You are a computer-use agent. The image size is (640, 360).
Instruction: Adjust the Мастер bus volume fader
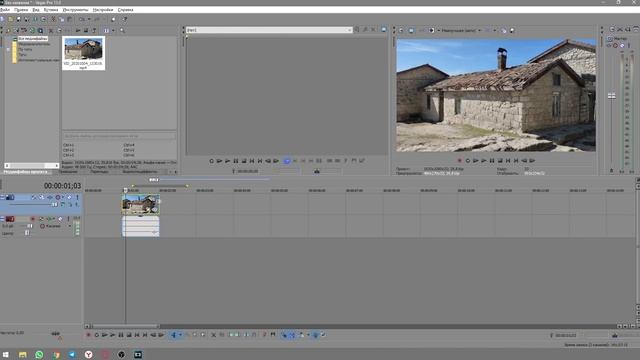[611, 96]
